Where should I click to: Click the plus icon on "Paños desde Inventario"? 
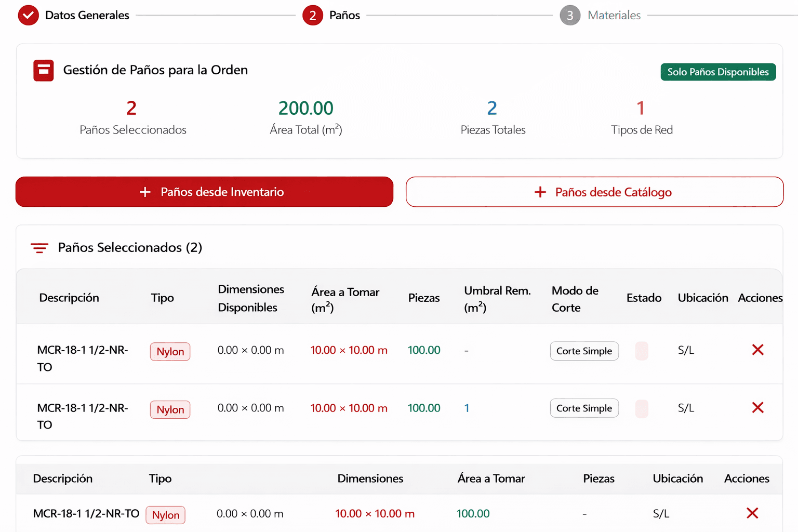144,192
